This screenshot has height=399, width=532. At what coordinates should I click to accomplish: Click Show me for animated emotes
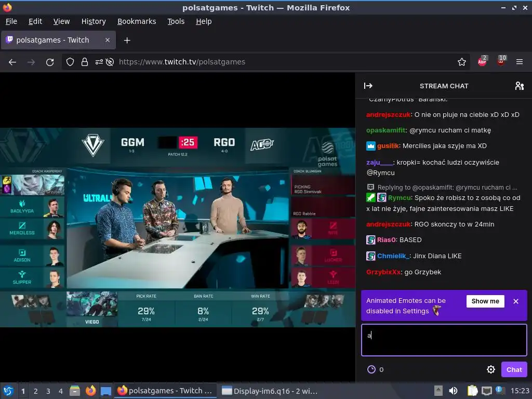485,301
